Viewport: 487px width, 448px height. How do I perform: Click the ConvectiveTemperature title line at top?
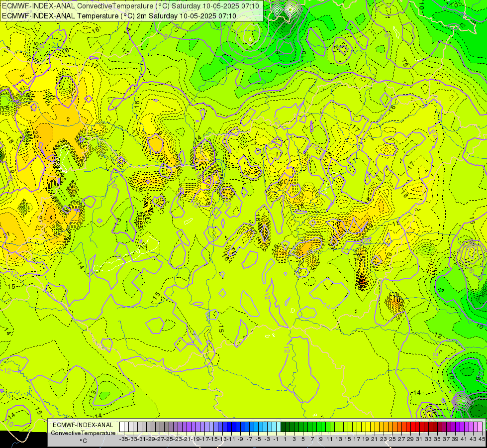[x=131, y=6]
